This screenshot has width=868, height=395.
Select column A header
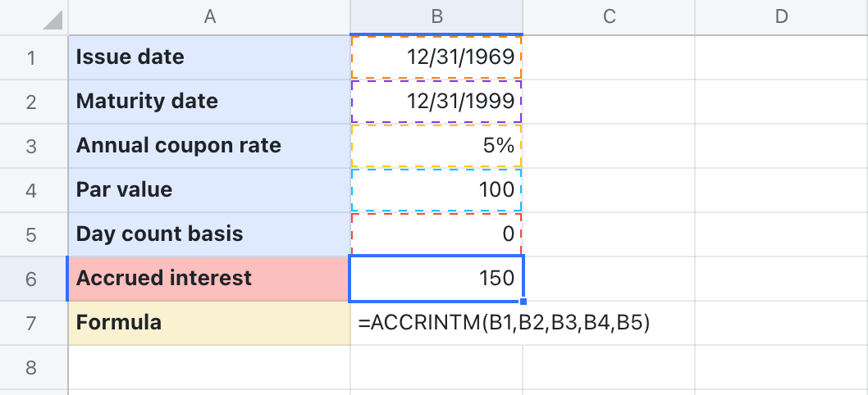209,16
